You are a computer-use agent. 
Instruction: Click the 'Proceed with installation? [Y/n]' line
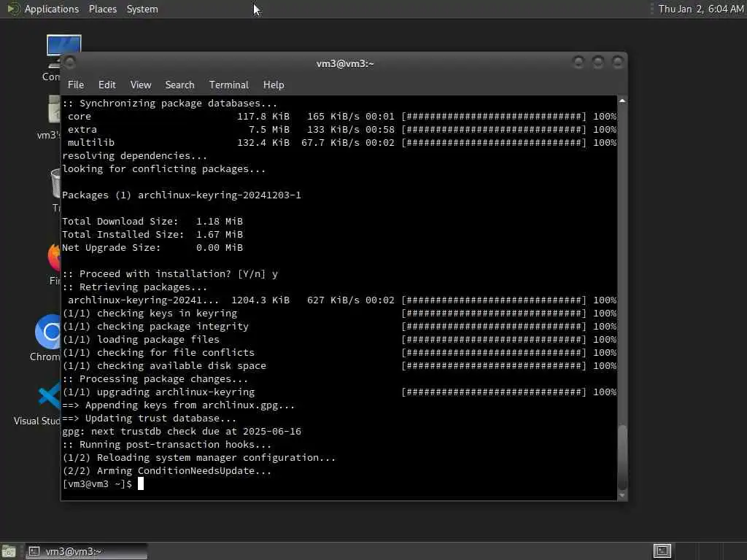pos(170,274)
